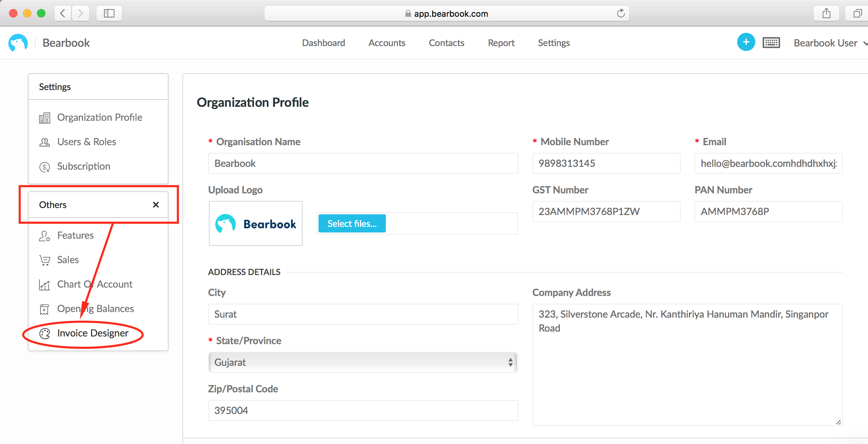
Task: Go back with browser back arrow
Action: (63, 13)
